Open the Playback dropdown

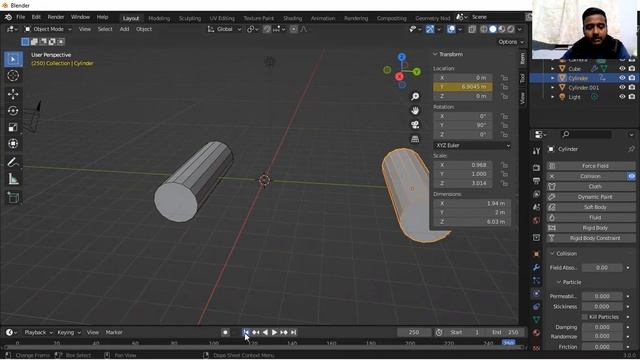pos(38,333)
